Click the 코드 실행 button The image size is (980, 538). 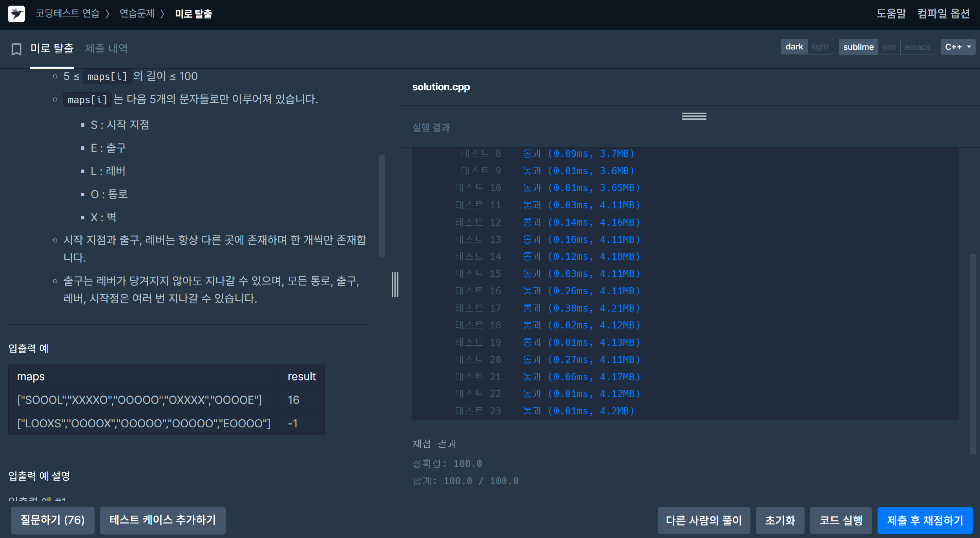pyautogui.click(x=841, y=520)
